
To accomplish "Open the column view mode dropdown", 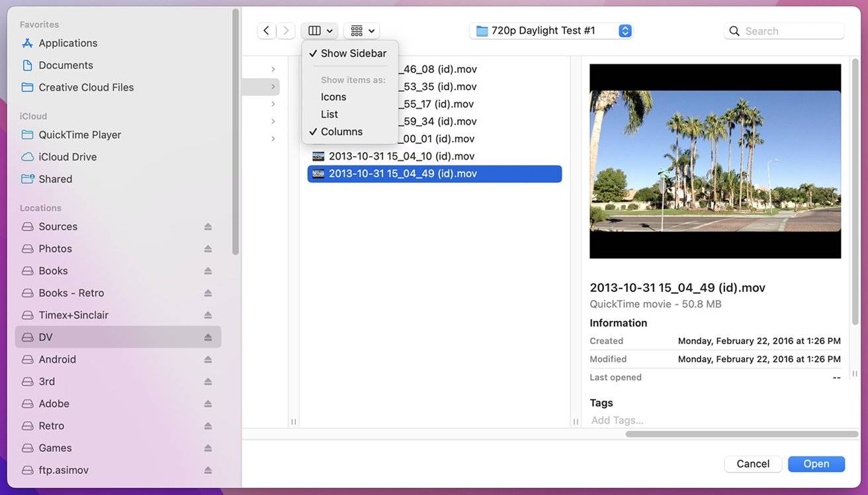I will click(320, 30).
